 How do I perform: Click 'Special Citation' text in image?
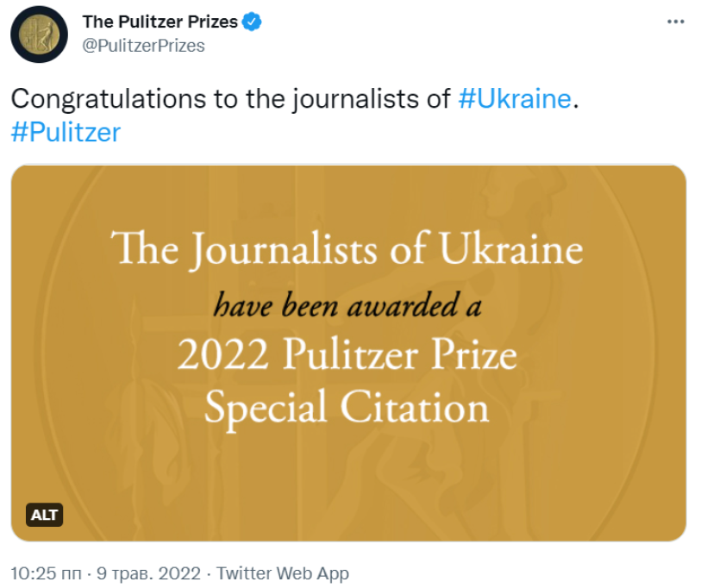pyautogui.click(x=347, y=407)
